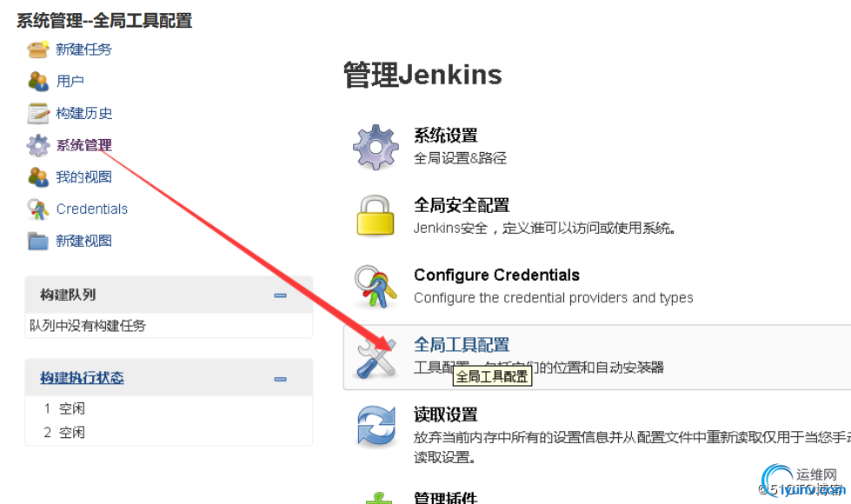Open the 新建任务 link
Viewport: 851px width, 504px height.
[x=84, y=50]
